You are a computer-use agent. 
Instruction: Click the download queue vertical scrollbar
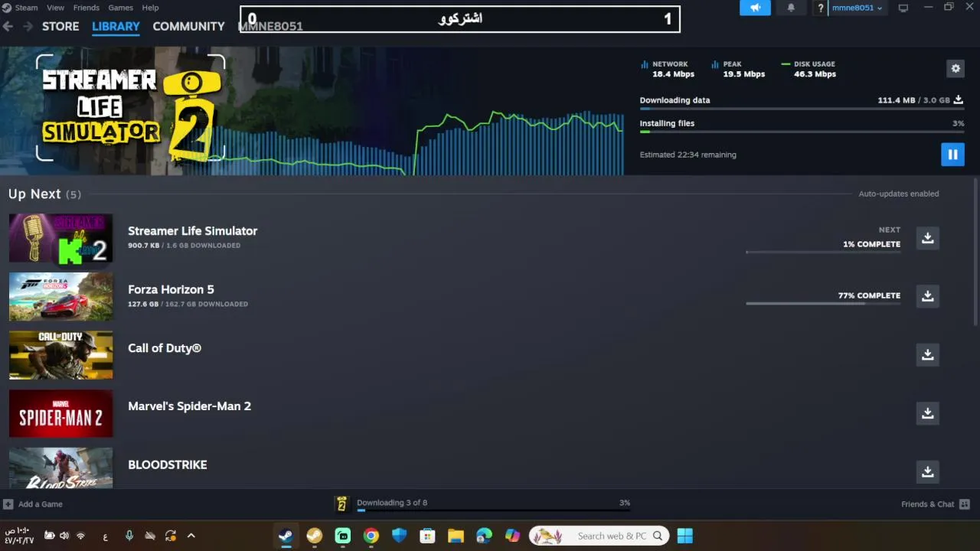click(x=975, y=253)
